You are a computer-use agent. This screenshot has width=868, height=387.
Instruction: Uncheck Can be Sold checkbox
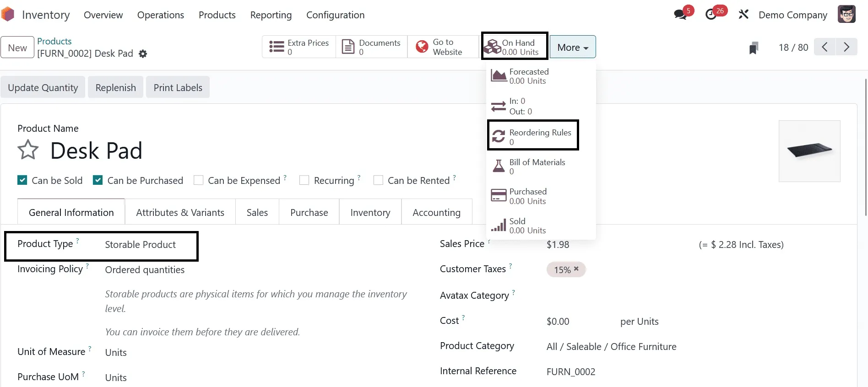click(22, 180)
